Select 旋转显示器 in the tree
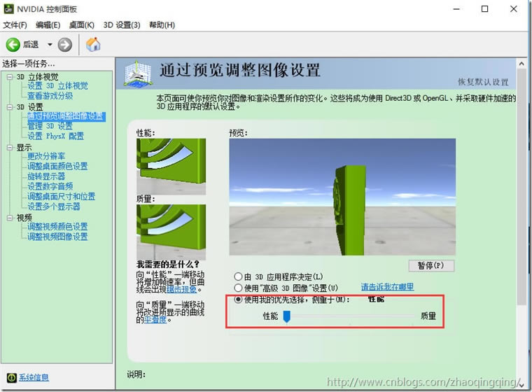This screenshot has height=392, width=532. pyautogui.click(x=46, y=176)
